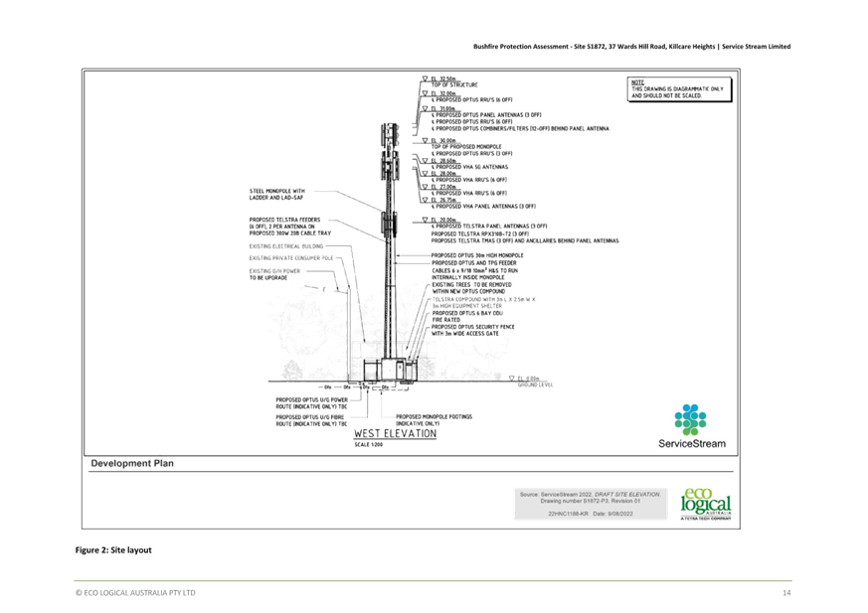Click 'PROPOSED VHA PANEL ANTENNAS (3 OFF)' label

point(483,207)
